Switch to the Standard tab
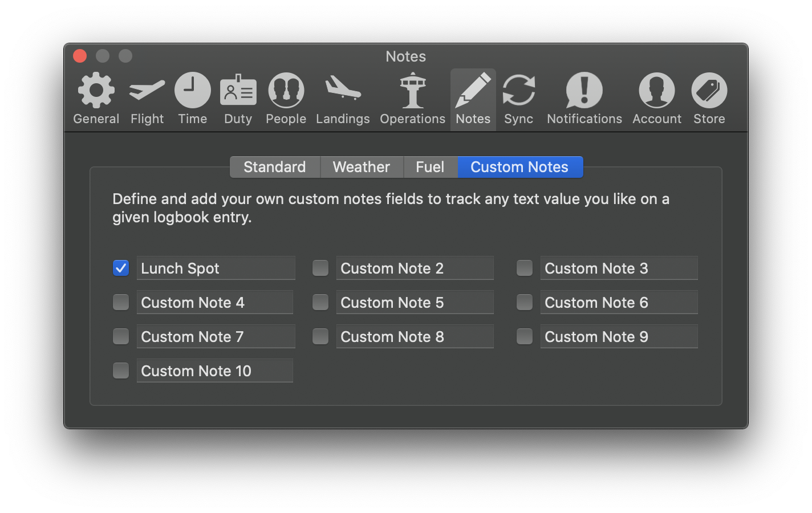The height and width of the screenshot is (513, 812). click(275, 167)
